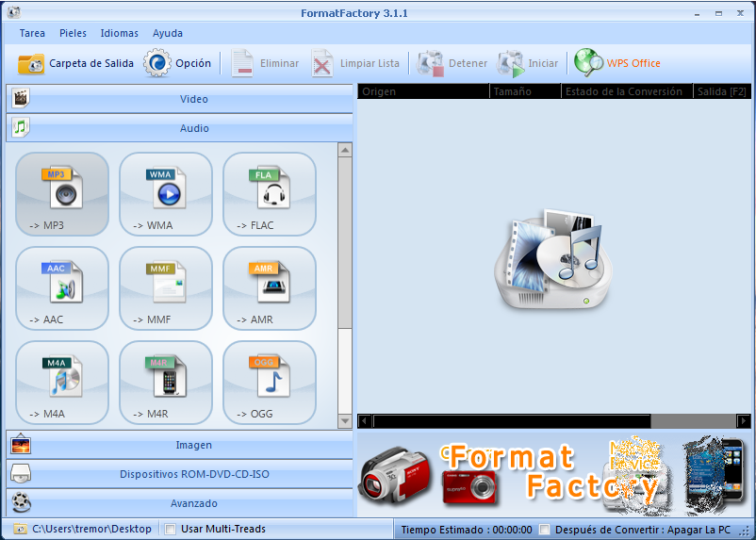Click the audio list scroll-up arrow

point(345,150)
